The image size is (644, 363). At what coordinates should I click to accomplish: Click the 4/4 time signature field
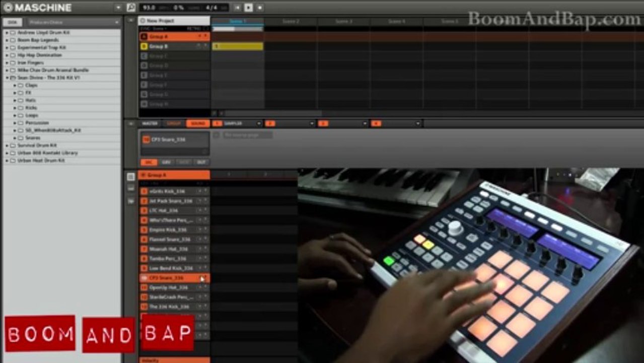[x=211, y=8]
